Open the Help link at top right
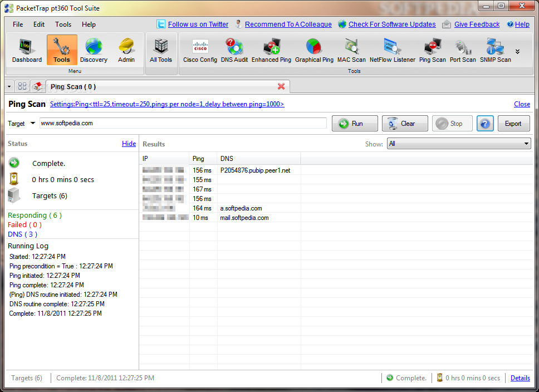Screen dimensions: 539x392 pos(522,24)
